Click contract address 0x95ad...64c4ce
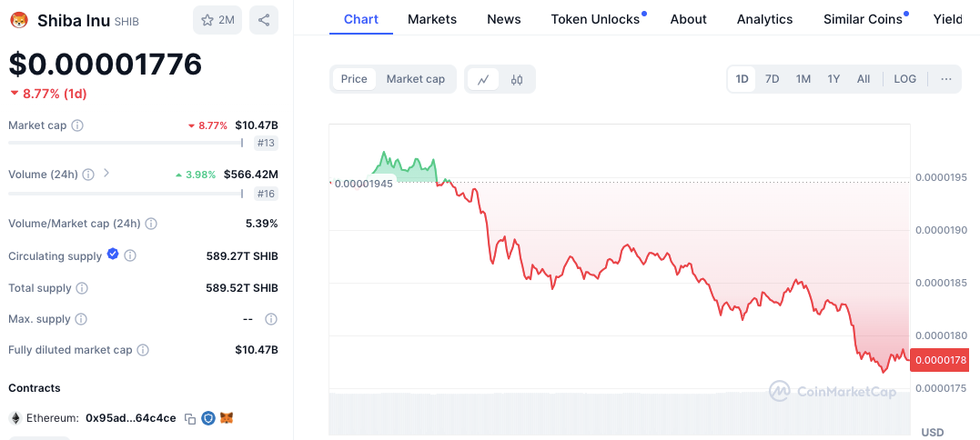Image resolution: width=980 pixels, height=440 pixels. 131,418
